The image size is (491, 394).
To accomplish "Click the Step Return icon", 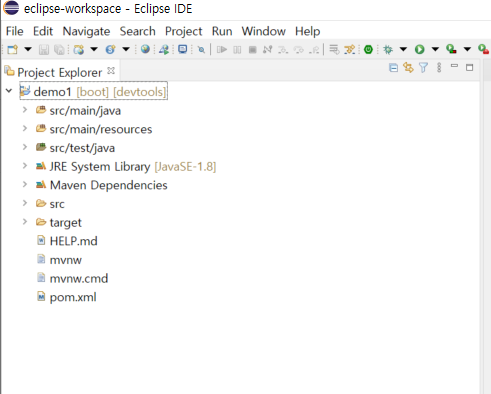I will [x=314, y=50].
